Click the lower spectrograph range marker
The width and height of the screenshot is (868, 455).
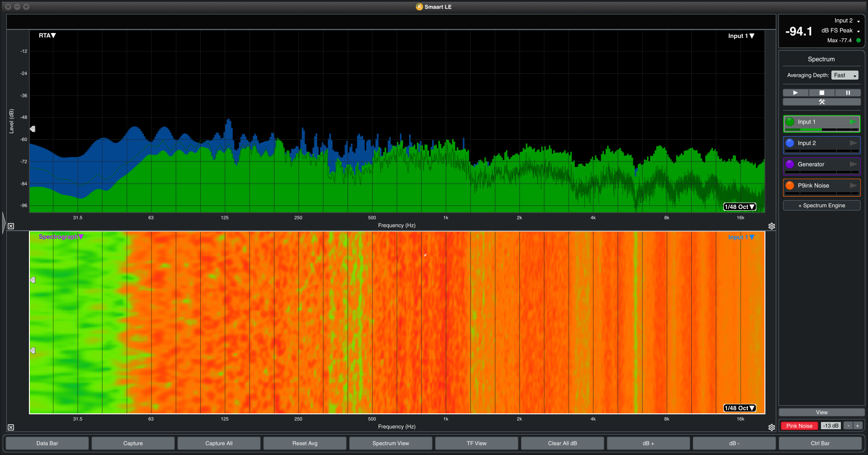tap(33, 351)
